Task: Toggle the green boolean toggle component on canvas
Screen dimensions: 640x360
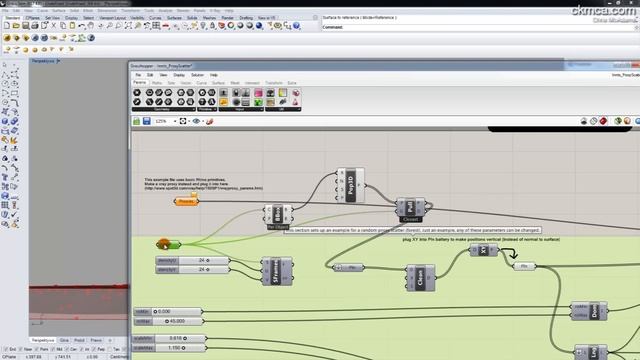Action: 168,244
